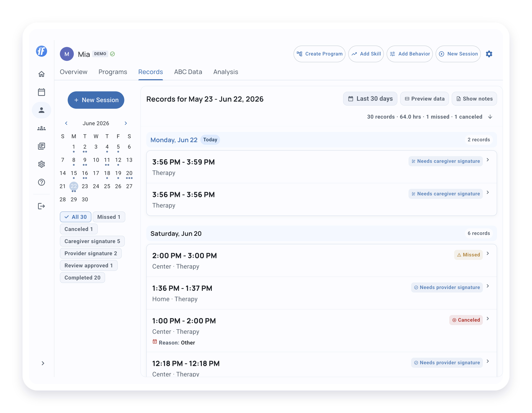Toggle the All 30 filter chip
Image resolution: width=532 pixels, height=413 pixels.
(x=76, y=217)
